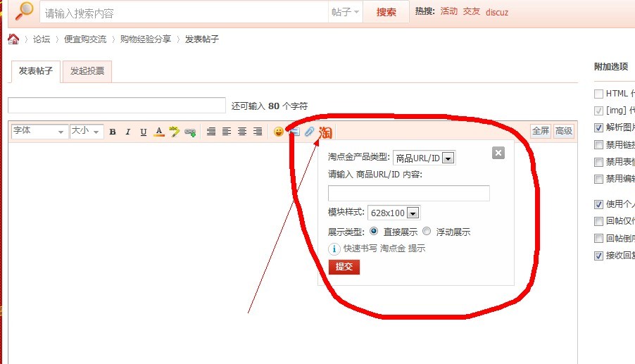This screenshot has height=364, width=635.
Task: Open the 淘点金产品类型 dropdown
Action: [424, 158]
